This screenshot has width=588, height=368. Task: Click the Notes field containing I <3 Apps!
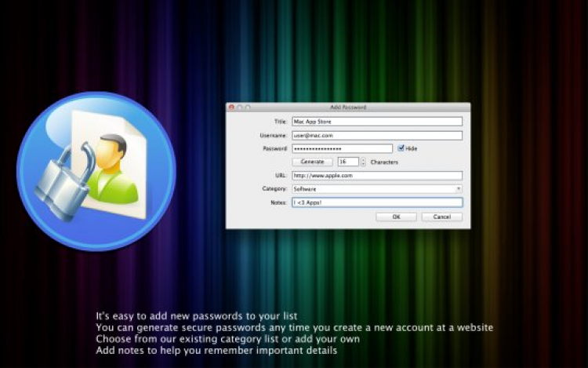point(377,202)
